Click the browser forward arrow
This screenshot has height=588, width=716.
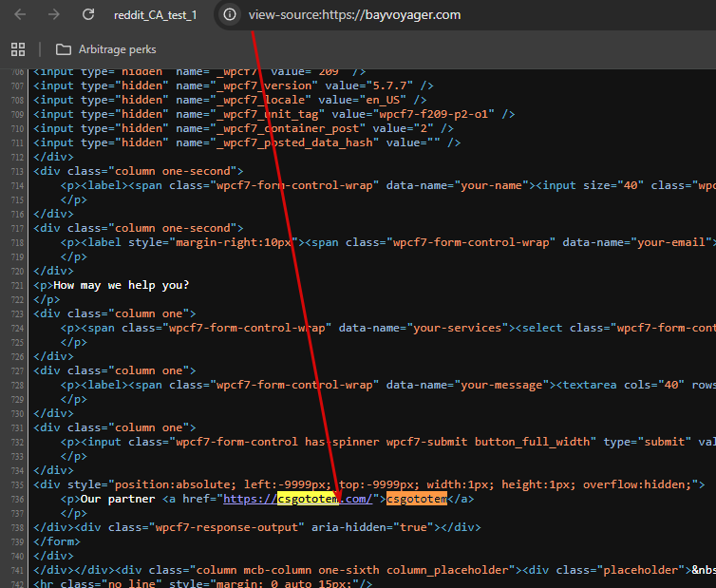(54, 14)
